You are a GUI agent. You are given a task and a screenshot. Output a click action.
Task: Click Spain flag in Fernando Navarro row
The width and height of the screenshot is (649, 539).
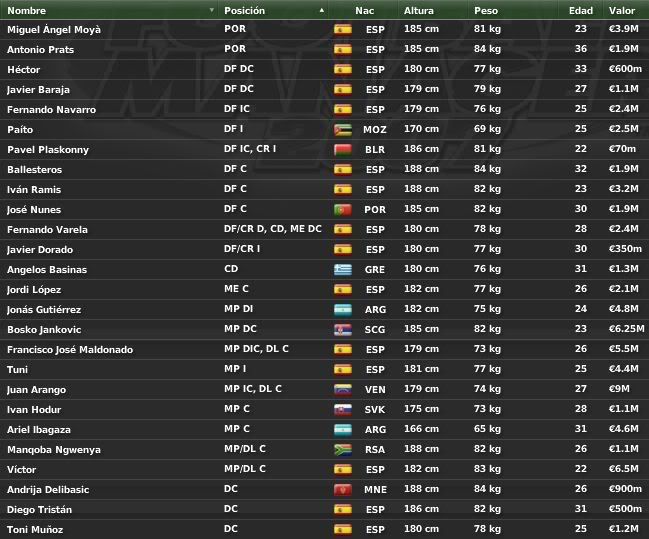tap(343, 109)
